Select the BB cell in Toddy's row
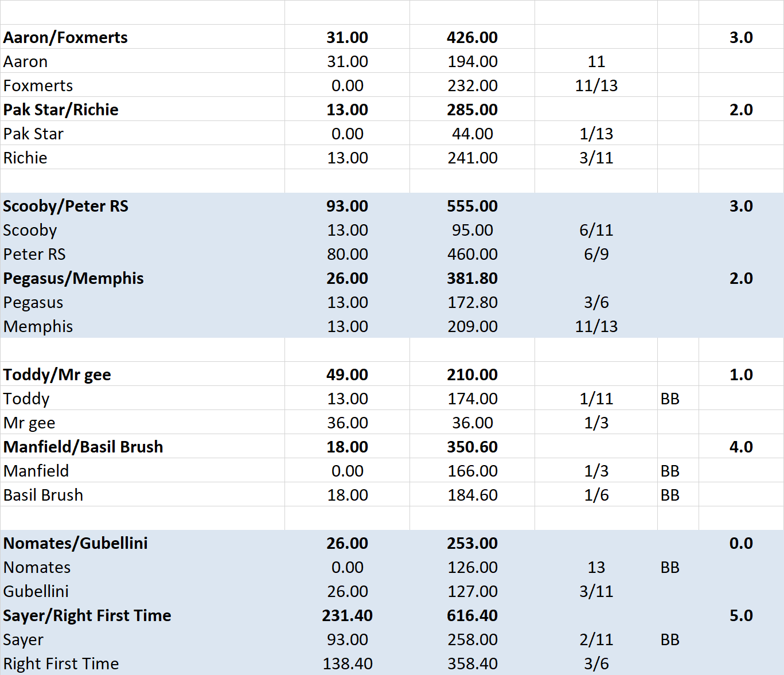 [x=670, y=399]
